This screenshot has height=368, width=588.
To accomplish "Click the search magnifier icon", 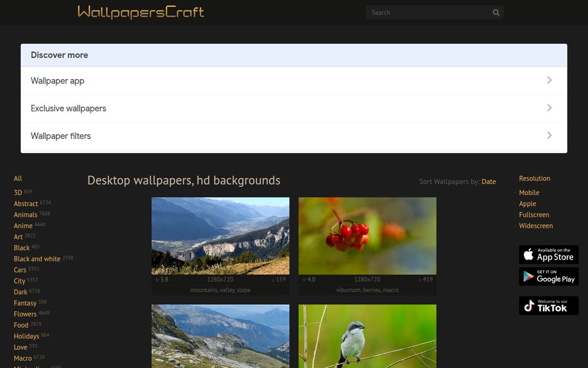I will (496, 13).
